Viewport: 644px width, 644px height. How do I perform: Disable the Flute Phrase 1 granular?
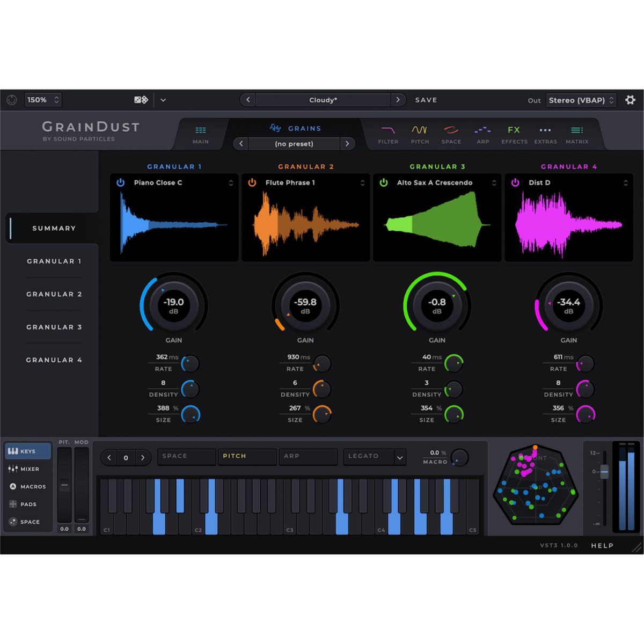[x=252, y=182]
